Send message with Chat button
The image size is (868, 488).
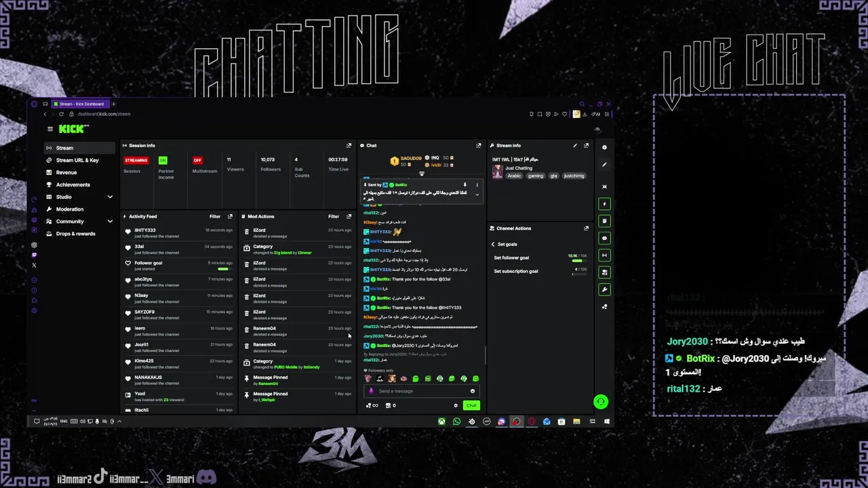click(x=471, y=405)
